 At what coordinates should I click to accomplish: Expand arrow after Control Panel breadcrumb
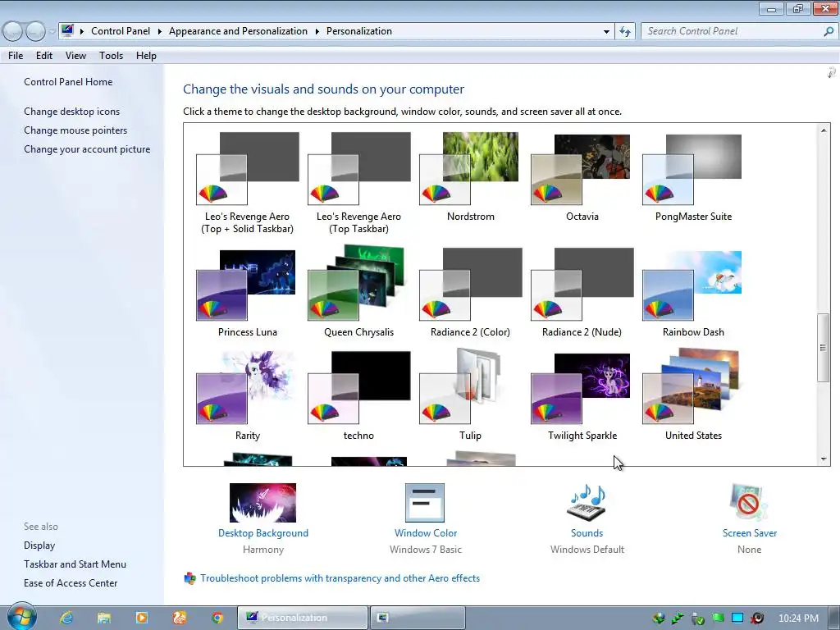click(x=160, y=31)
